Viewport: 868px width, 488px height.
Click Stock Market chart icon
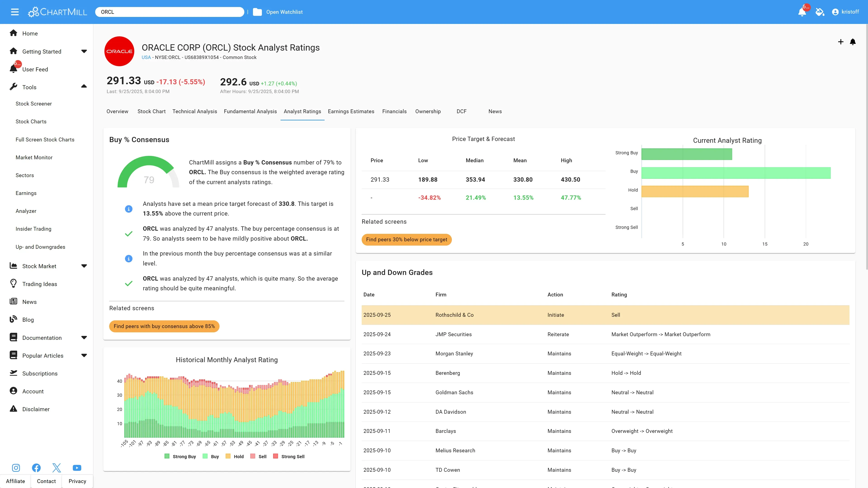click(14, 266)
